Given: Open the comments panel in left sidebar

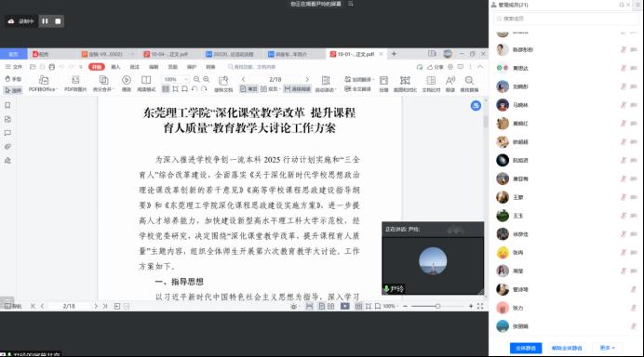Looking at the screenshot, I should [7, 133].
